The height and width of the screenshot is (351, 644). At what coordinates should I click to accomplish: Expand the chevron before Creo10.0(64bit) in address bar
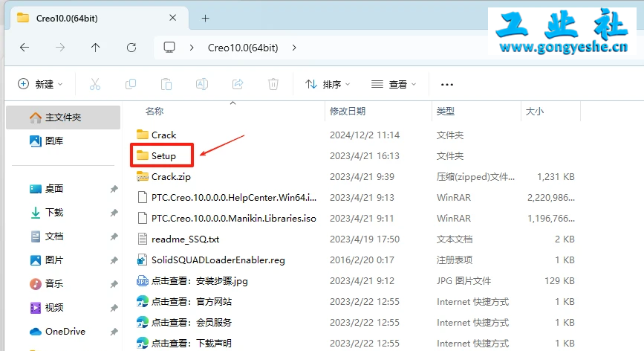[x=192, y=48]
